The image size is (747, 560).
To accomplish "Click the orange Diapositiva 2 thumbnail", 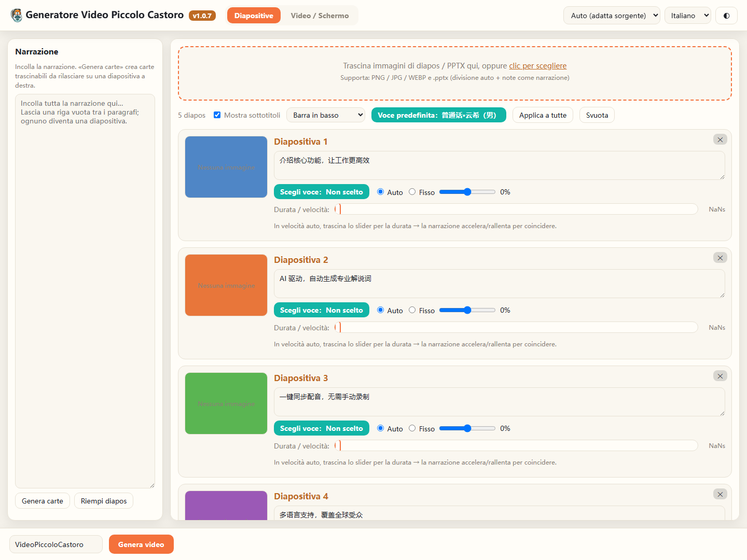I will pos(226,285).
